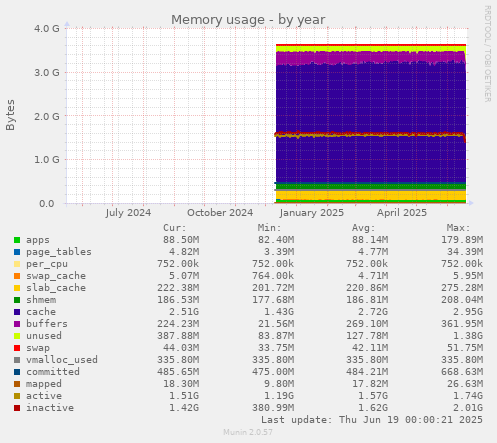Image resolution: width=497 pixels, height=443 pixels.
Task: Click the yellow slab_cache legend swatch
Action: coord(17,288)
